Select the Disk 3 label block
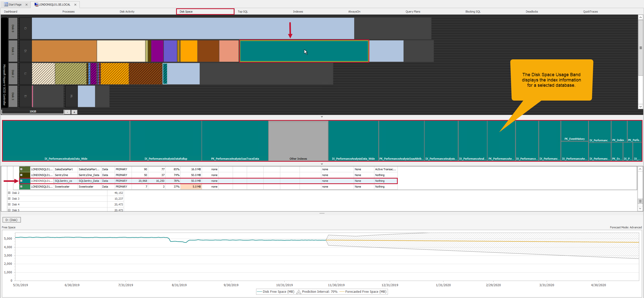 tap(13, 96)
